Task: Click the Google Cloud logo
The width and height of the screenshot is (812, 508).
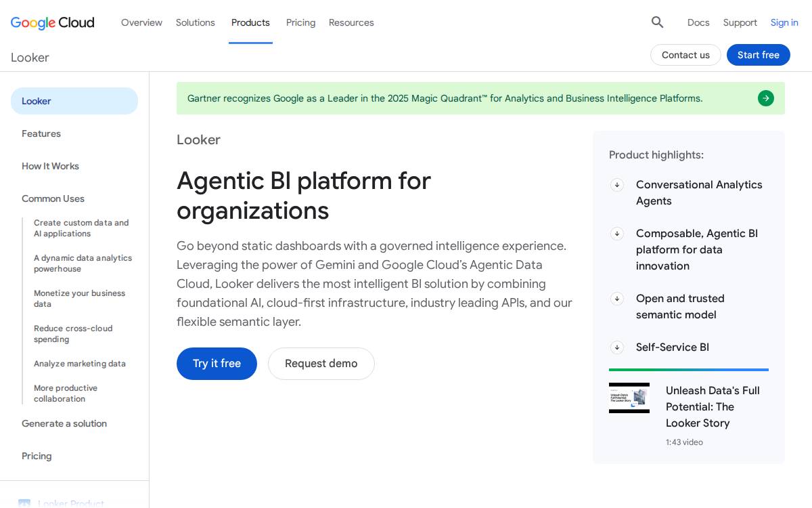Action: pos(53,22)
